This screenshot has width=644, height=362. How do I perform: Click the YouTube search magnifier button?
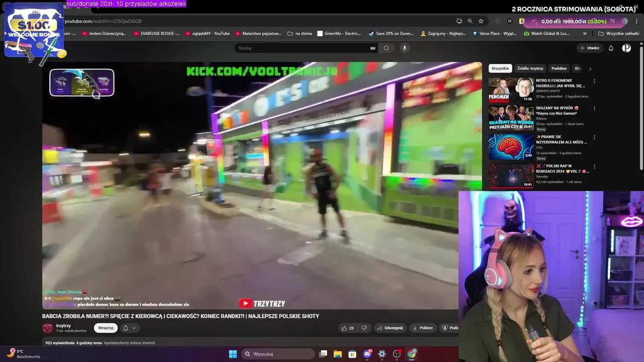[x=386, y=48]
